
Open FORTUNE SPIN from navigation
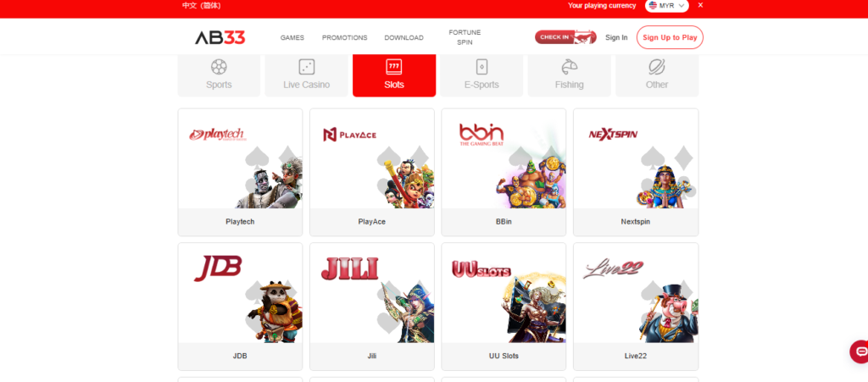click(465, 37)
